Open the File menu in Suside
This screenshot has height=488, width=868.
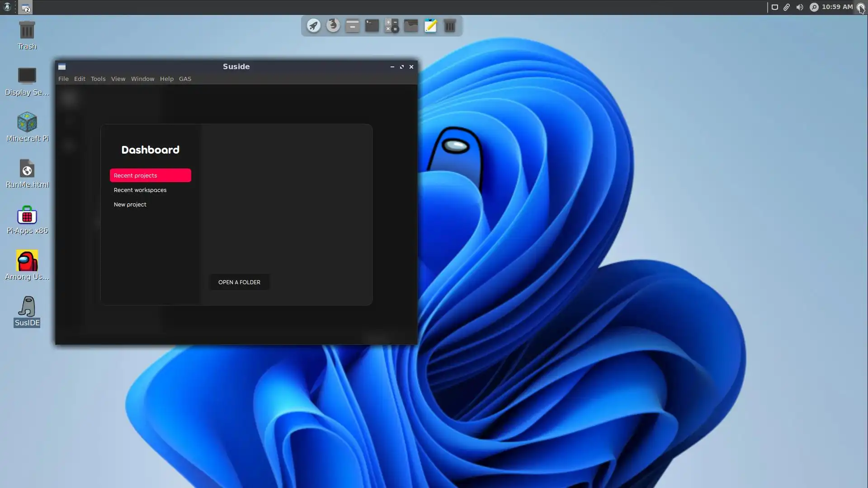click(x=63, y=79)
